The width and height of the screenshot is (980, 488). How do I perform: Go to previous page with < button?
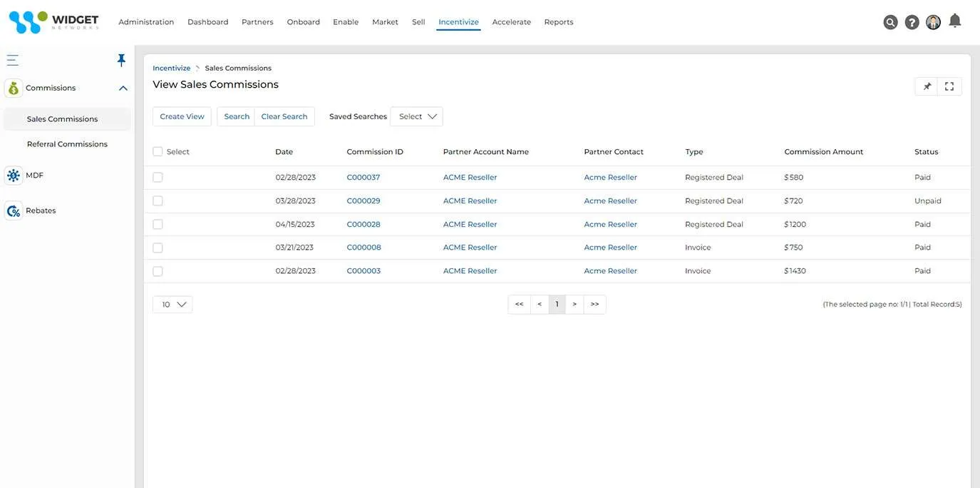540,305
